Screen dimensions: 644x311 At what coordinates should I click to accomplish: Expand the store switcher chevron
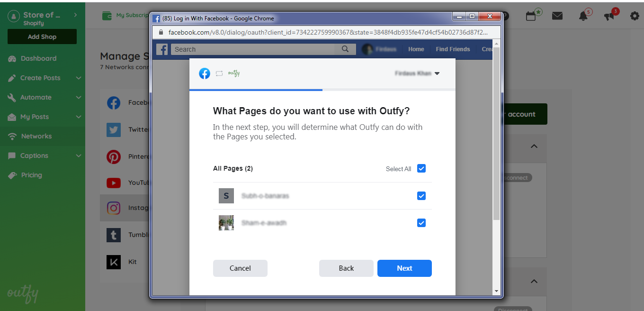(76, 15)
